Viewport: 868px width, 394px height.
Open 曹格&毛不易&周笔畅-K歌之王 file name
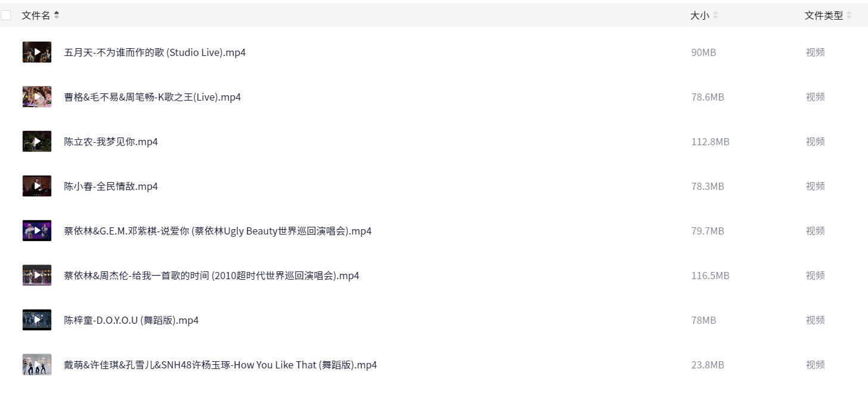(x=153, y=97)
